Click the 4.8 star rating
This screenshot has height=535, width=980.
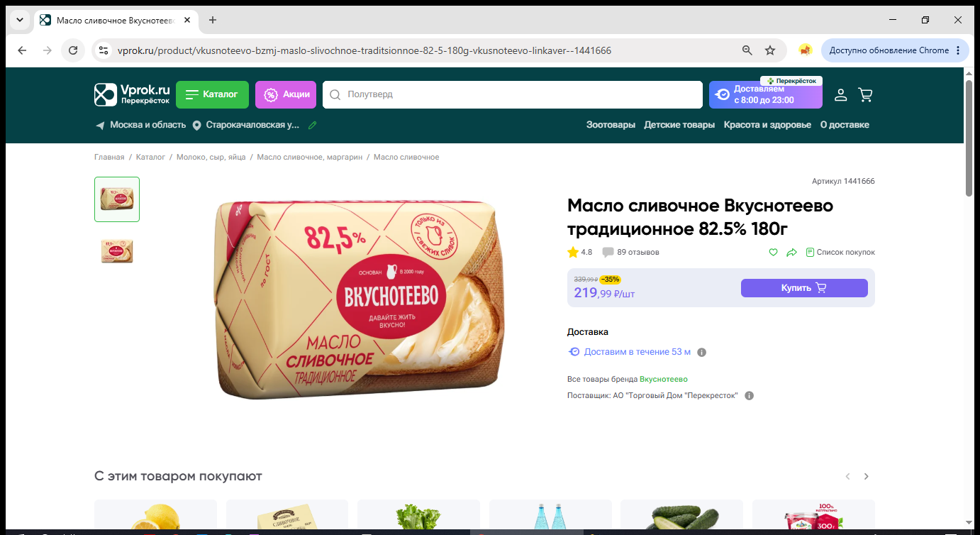580,252
